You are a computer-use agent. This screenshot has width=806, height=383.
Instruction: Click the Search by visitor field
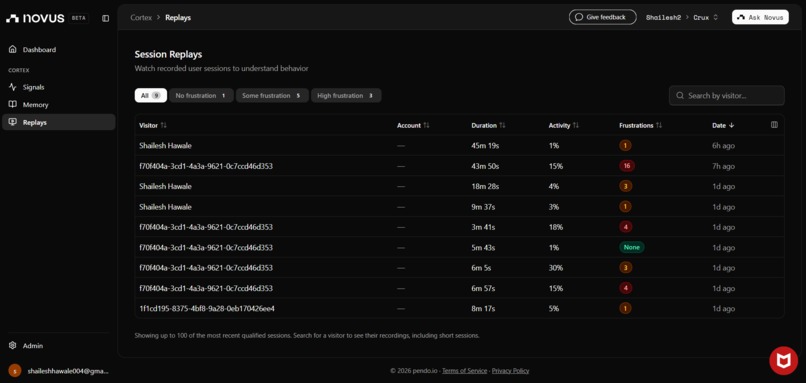coord(727,96)
